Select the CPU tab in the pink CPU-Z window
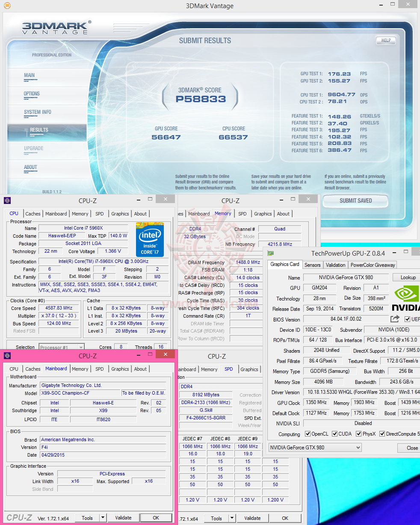This screenshot has height=525, width=420. (14, 369)
